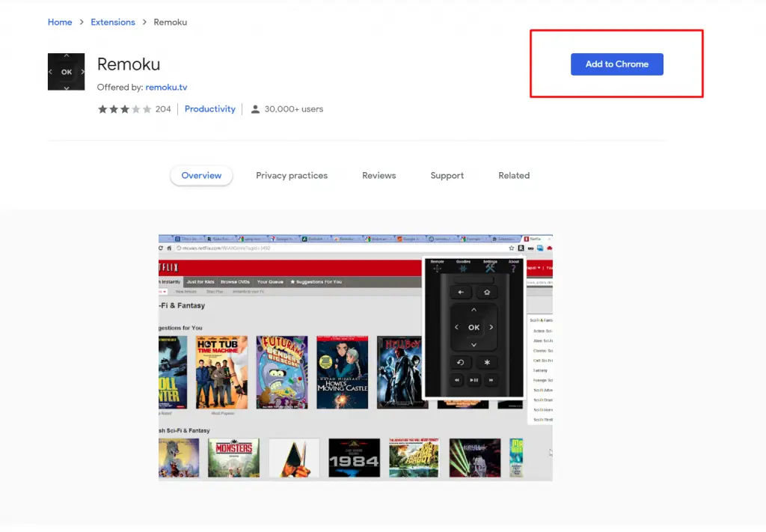766x532 pixels.
Task: Click the star rating next to 204
Action: click(x=125, y=109)
